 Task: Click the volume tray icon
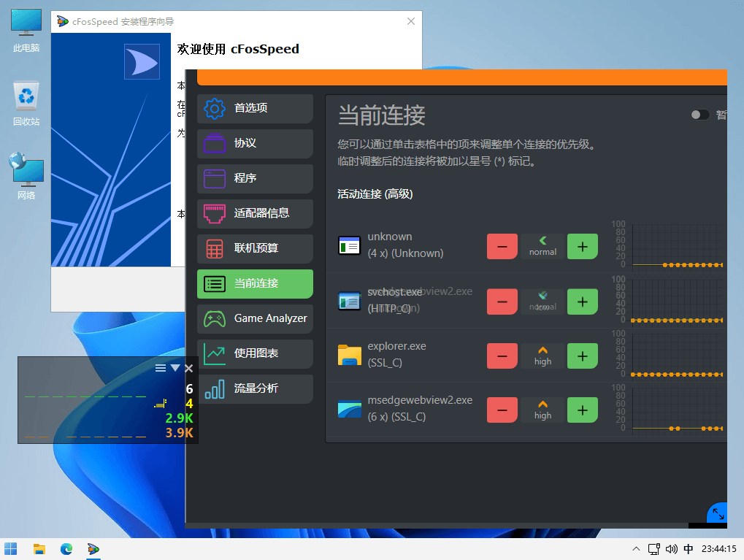[x=672, y=549]
